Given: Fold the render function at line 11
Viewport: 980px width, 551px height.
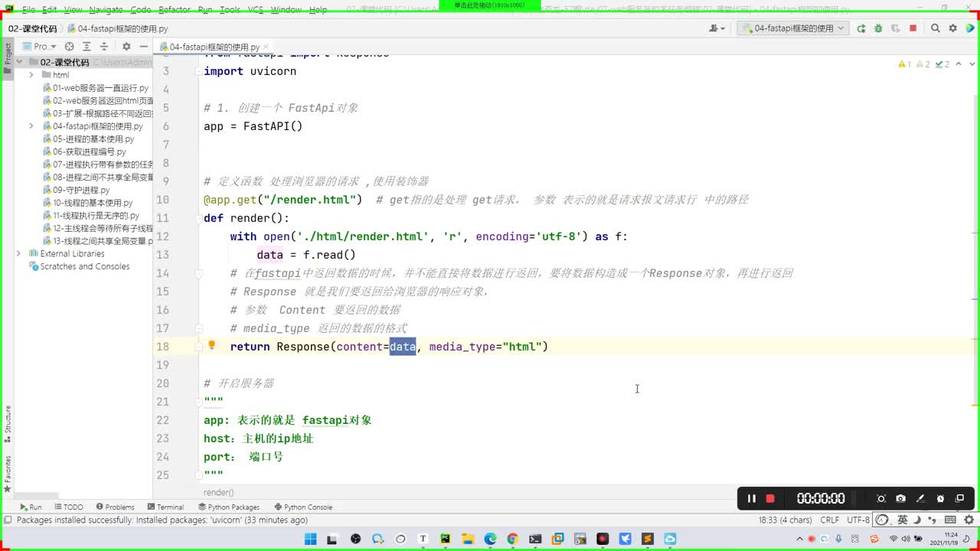Looking at the screenshot, I should 198,218.
